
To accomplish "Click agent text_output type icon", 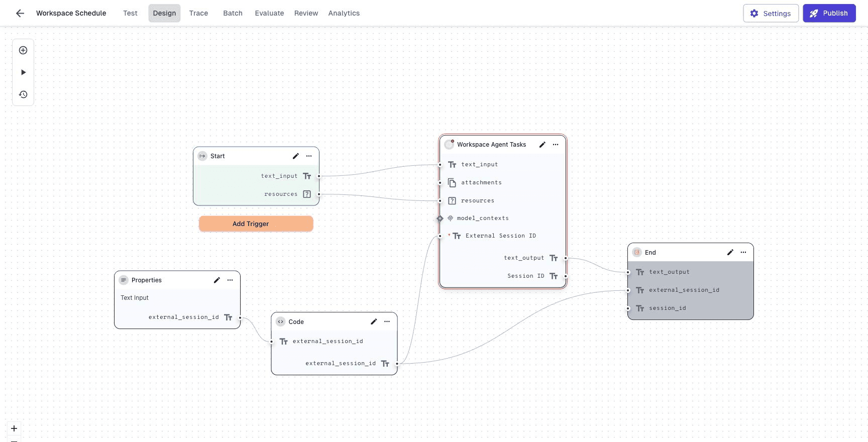I will [x=554, y=258].
